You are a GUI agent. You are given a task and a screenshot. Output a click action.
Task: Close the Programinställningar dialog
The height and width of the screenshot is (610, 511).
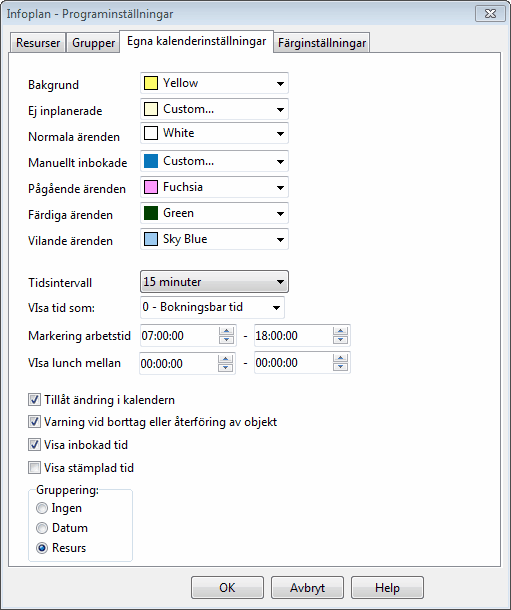point(490,14)
